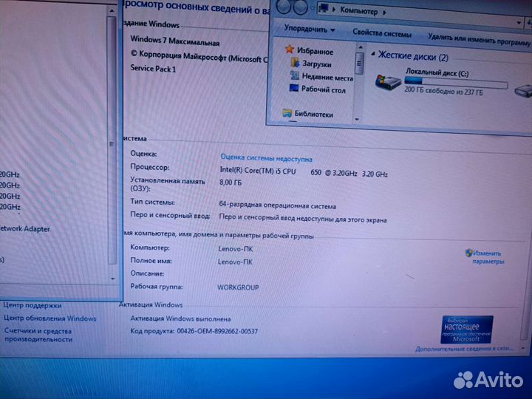Open the address bar history dropdown

coord(519,23)
